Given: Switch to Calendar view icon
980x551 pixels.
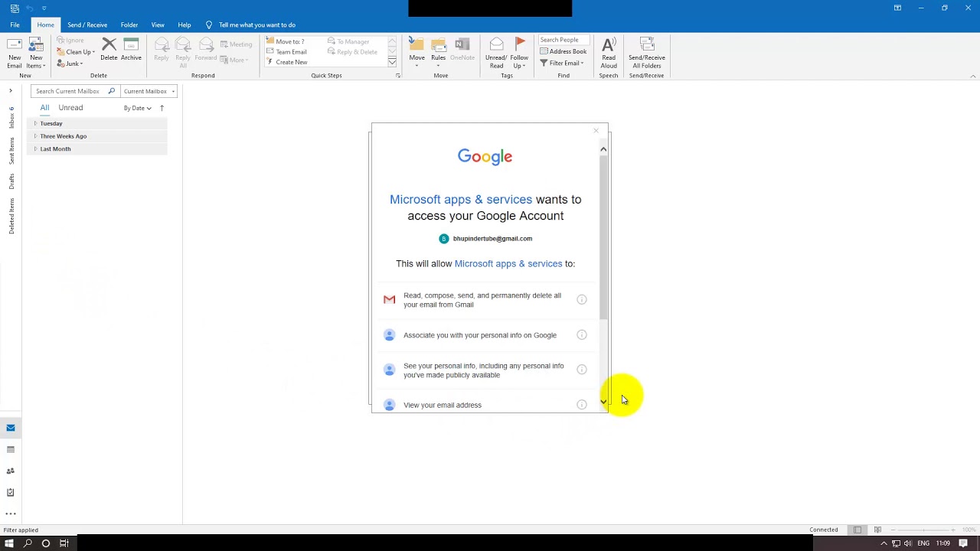Looking at the screenshot, I should [x=11, y=449].
